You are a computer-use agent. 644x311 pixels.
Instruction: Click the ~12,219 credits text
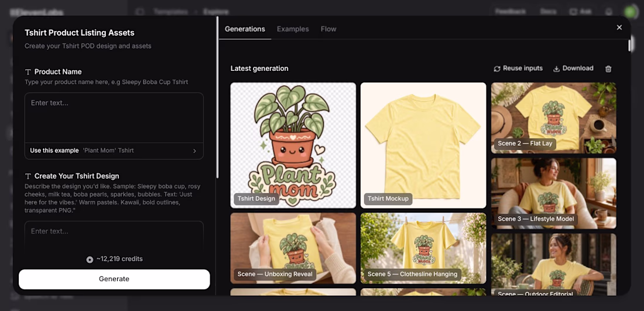pyautogui.click(x=119, y=259)
